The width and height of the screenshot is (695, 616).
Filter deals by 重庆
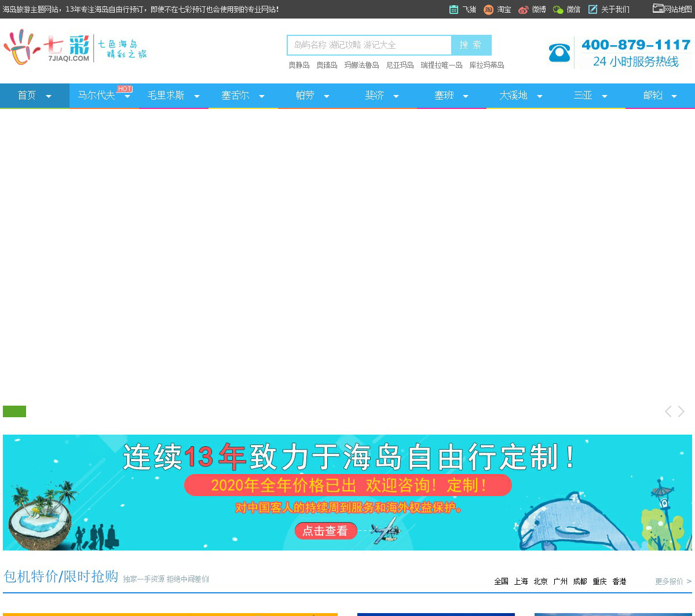click(x=600, y=581)
